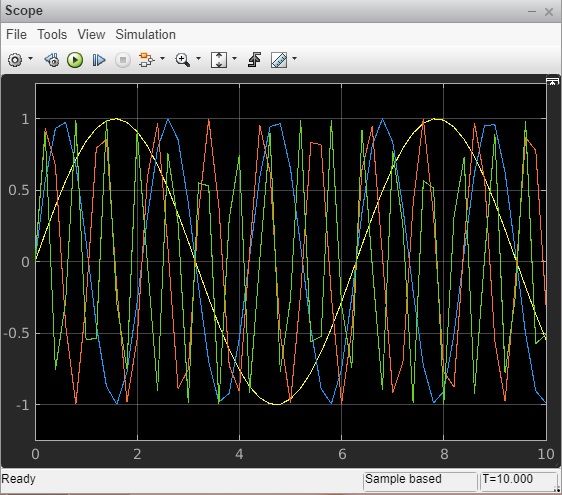562x495 pixels.
Task: Toggle the Cursor Measurements ruler icon
Action: point(279,60)
